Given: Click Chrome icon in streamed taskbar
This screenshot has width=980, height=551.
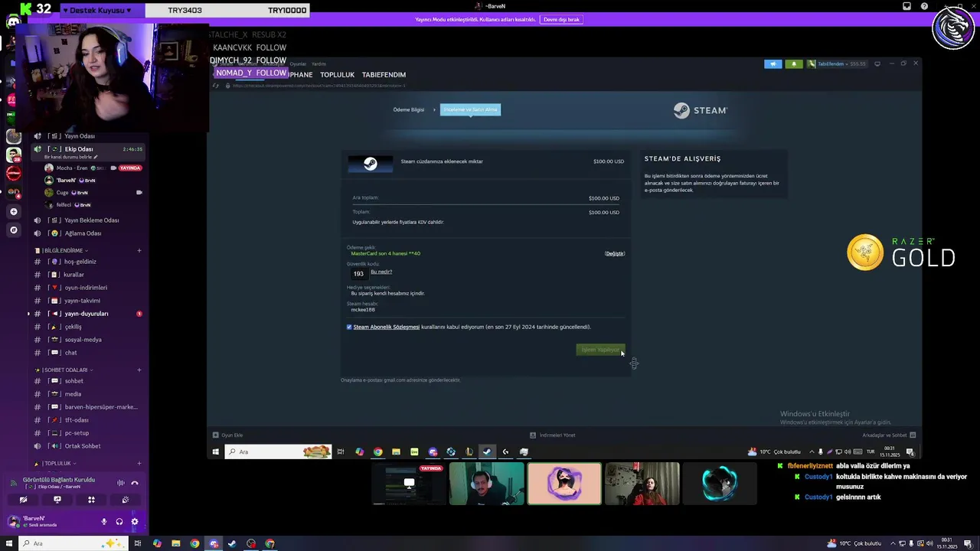Looking at the screenshot, I should [x=377, y=452].
